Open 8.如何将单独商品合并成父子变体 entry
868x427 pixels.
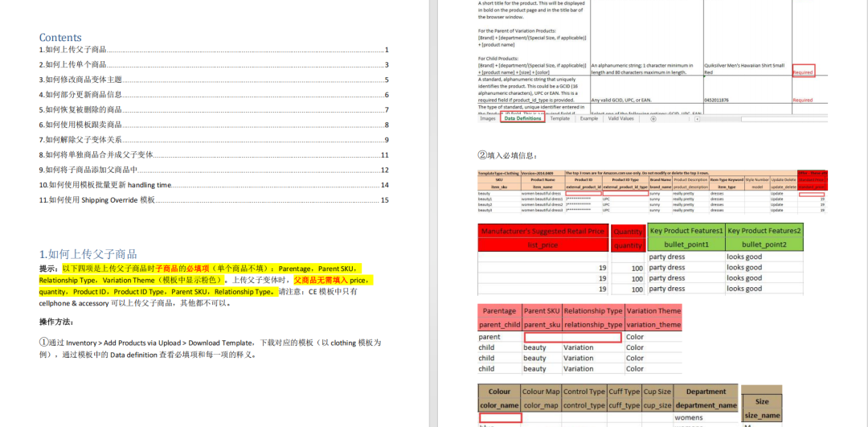point(215,154)
